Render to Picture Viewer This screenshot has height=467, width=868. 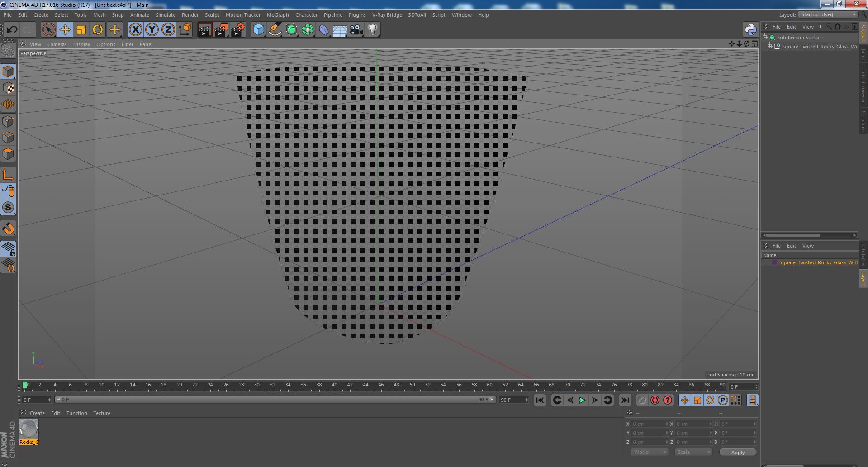pyautogui.click(x=221, y=30)
